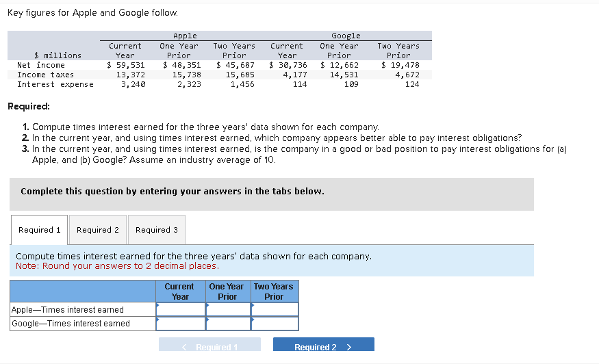This screenshot has width=599, height=364.
Task: Select Google one year prior net income $ 12,662
Action: (340, 65)
